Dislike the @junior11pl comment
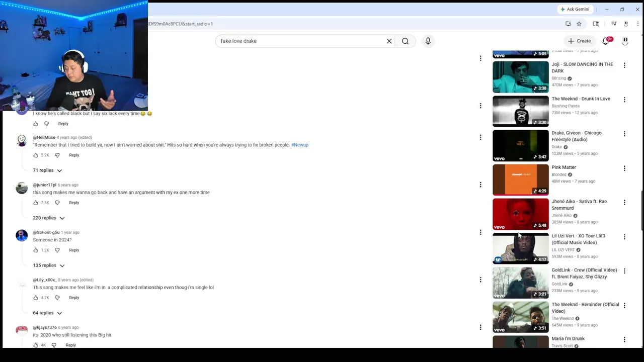 [57, 203]
